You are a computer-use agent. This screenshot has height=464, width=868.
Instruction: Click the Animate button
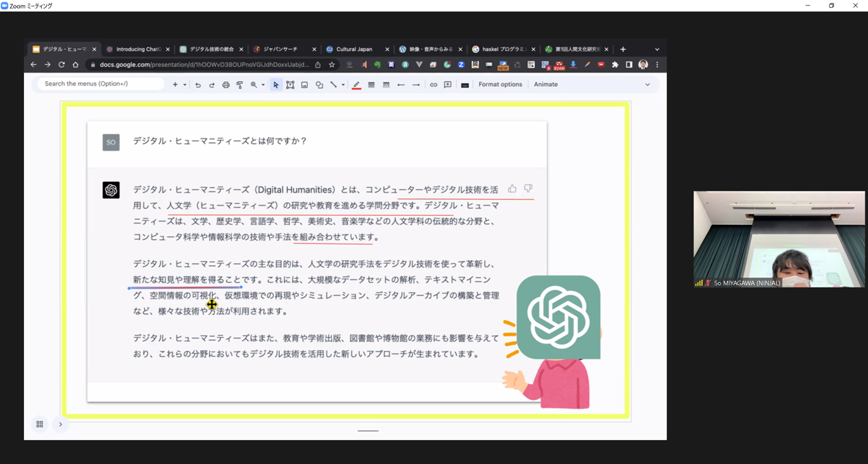pos(546,84)
